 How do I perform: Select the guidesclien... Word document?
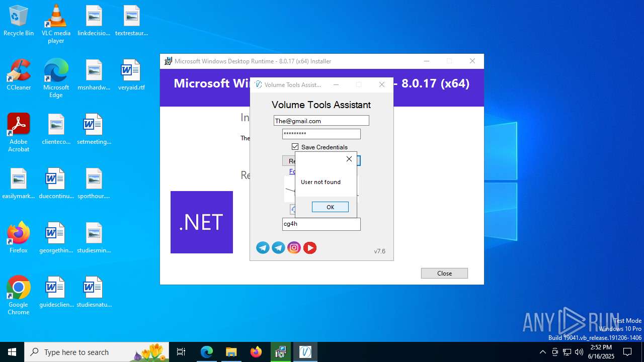click(56, 293)
